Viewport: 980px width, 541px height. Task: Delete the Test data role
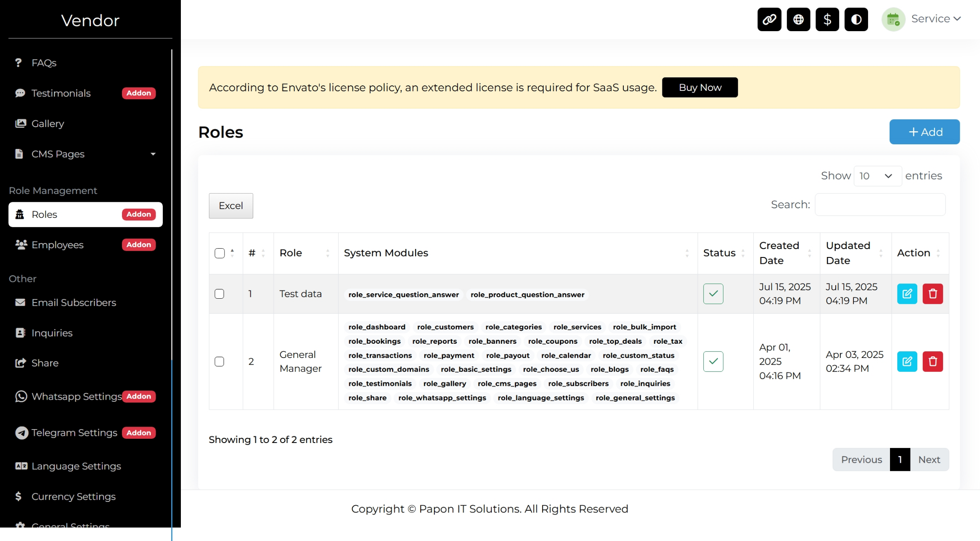[932, 294]
